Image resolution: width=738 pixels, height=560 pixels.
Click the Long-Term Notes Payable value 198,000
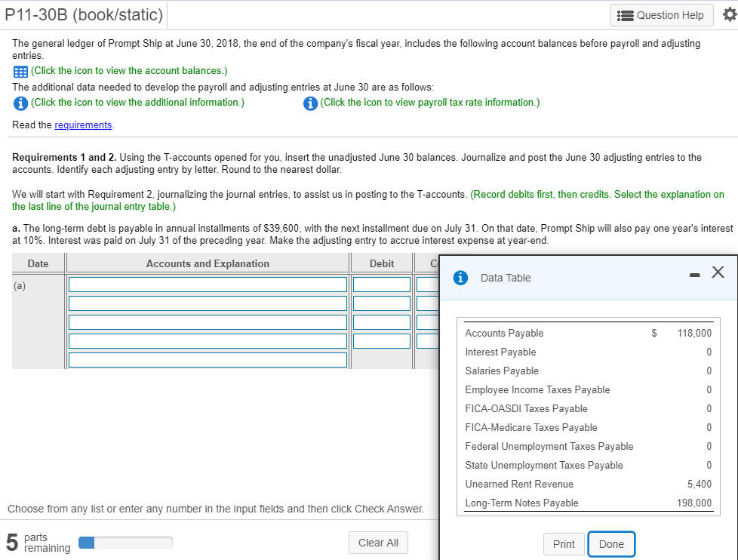[694, 503]
